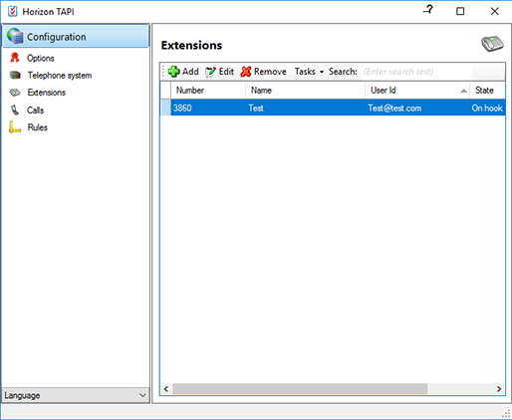The height and width of the screenshot is (420, 512).
Task: Open the Tasks dropdown menu
Action: coord(309,72)
